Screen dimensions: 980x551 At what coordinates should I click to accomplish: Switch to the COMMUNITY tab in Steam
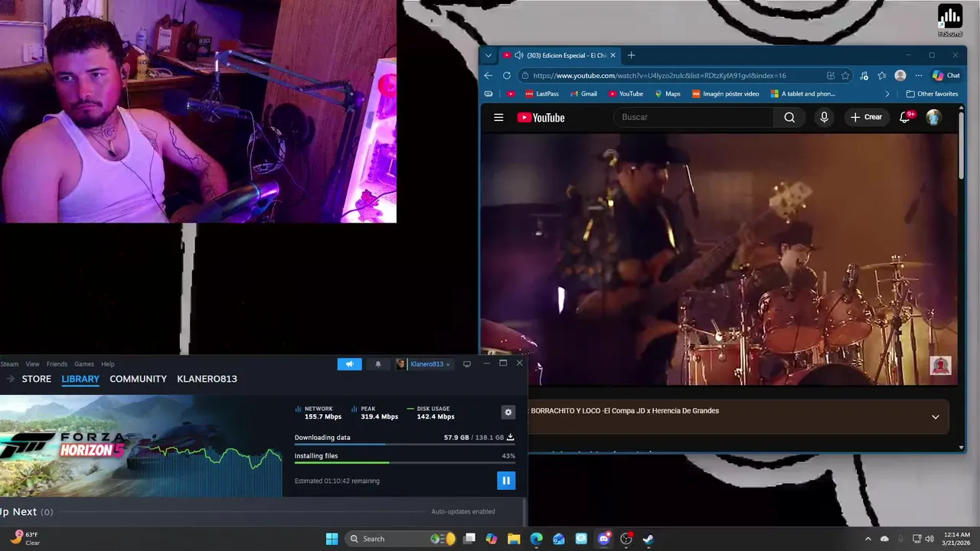(x=138, y=379)
